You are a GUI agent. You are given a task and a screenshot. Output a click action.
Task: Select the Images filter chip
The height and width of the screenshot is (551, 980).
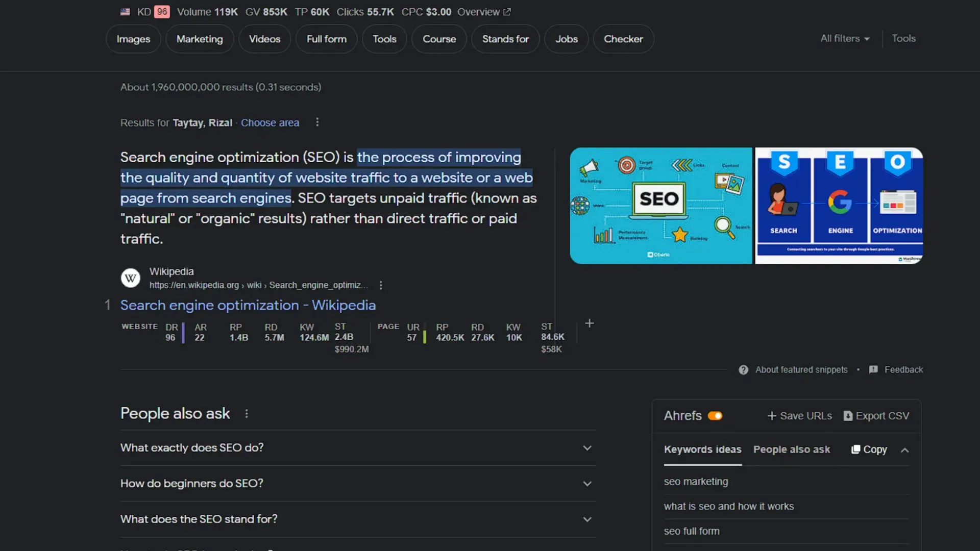[x=133, y=39]
